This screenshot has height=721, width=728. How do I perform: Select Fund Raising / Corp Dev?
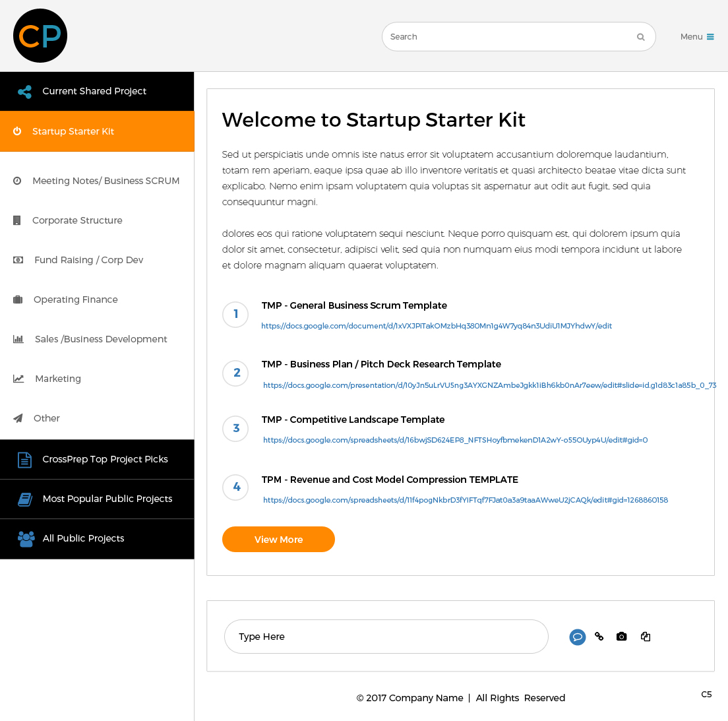click(x=97, y=260)
